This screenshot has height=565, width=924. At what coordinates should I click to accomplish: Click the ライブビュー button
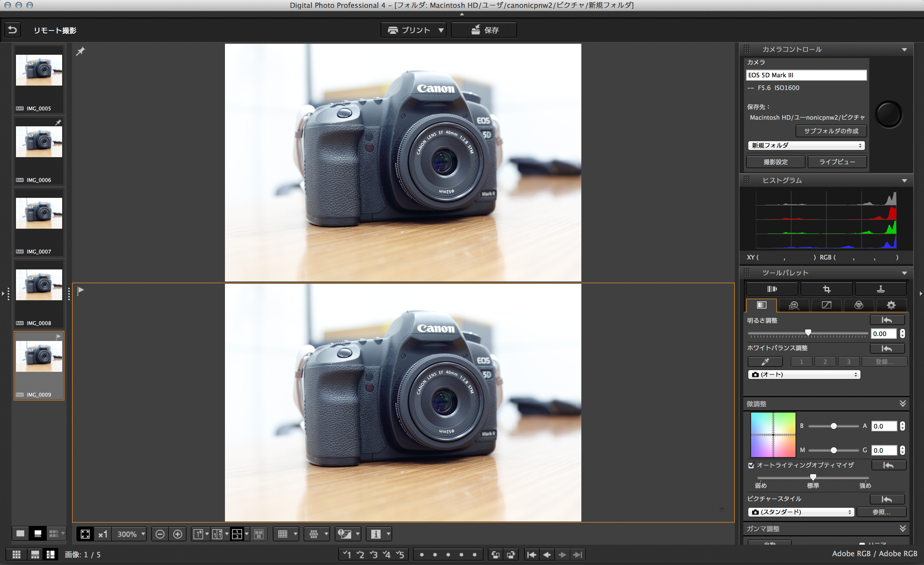[837, 162]
